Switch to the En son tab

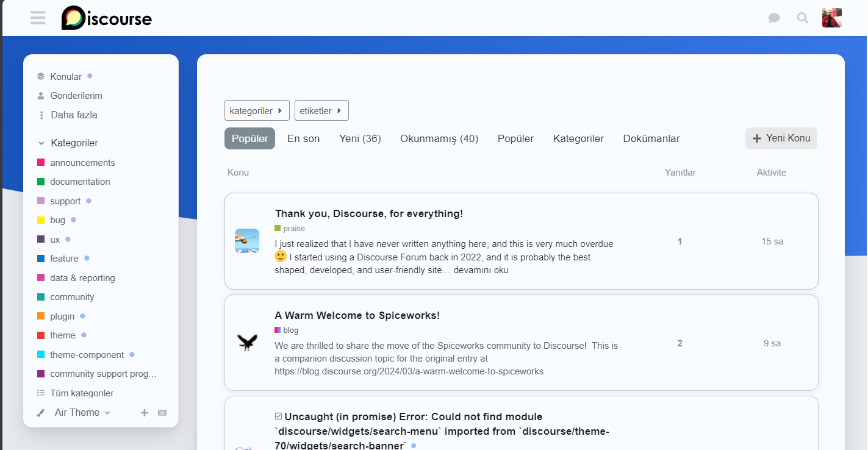(304, 138)
